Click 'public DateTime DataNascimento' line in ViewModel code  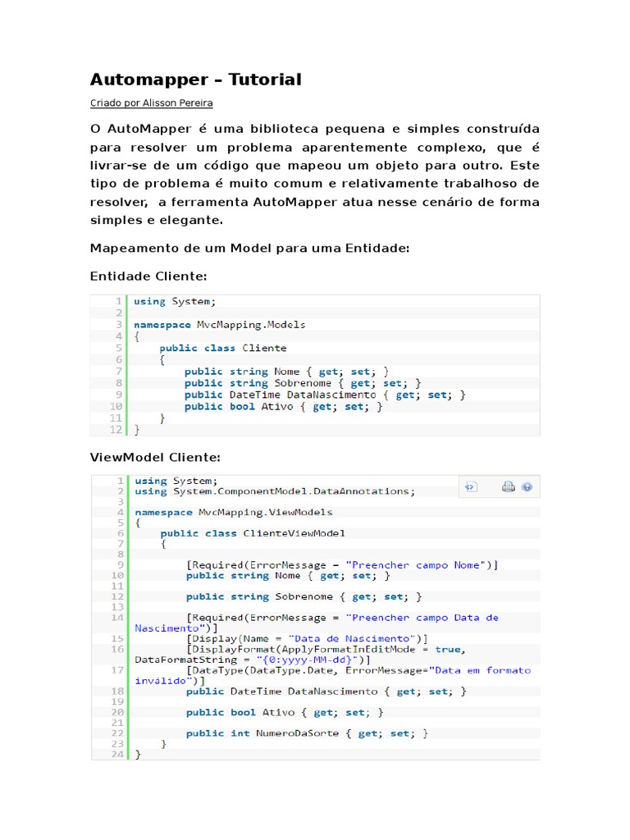click(326, 691)
